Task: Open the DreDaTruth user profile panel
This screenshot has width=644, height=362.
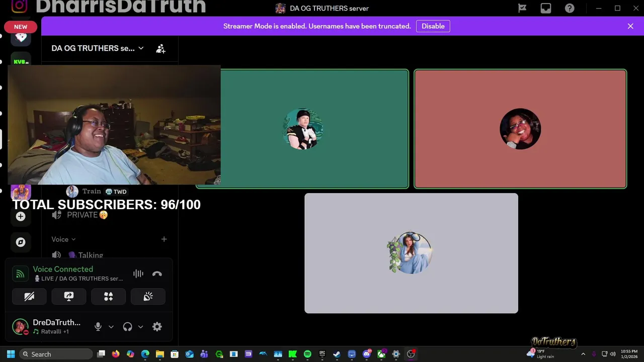Action: click(48, 327)
